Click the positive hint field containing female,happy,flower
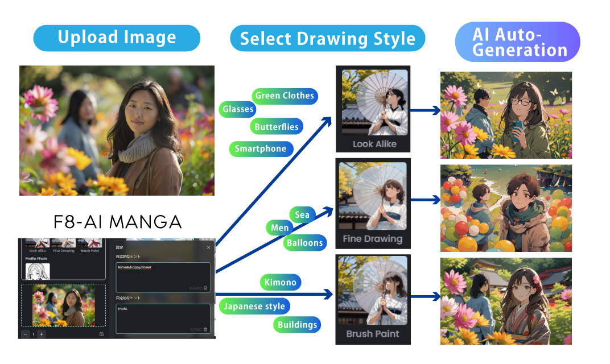This screenshot has height=364, width=610. click(163, 278)
